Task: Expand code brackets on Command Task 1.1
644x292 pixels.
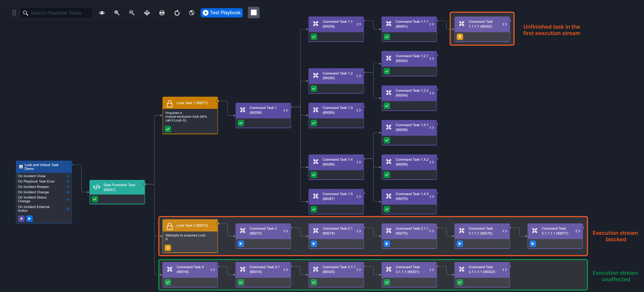Action: 358,24
